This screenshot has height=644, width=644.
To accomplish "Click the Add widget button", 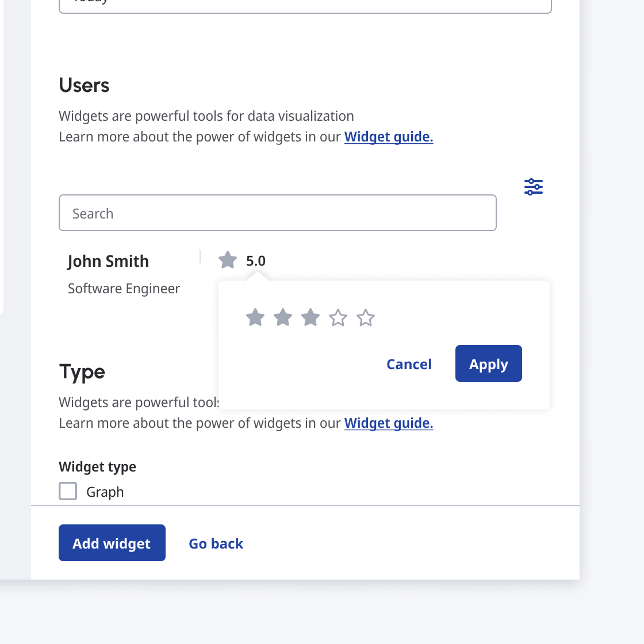I will [112, 543].
